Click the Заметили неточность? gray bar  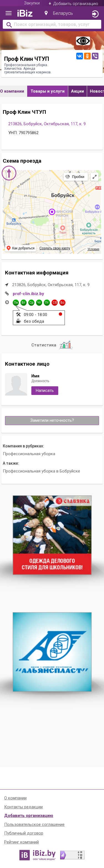[x=52, y=420]
